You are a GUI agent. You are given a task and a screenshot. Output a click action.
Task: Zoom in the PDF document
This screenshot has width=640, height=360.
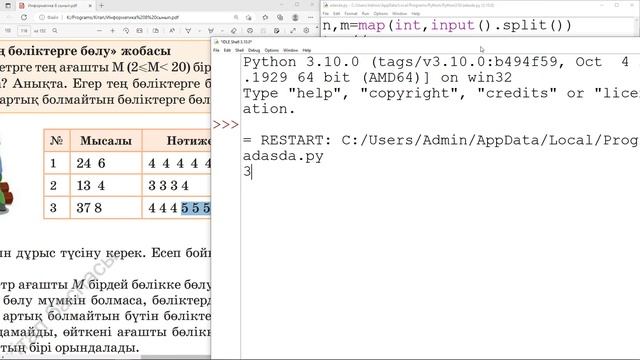click(x=113, y=31)
